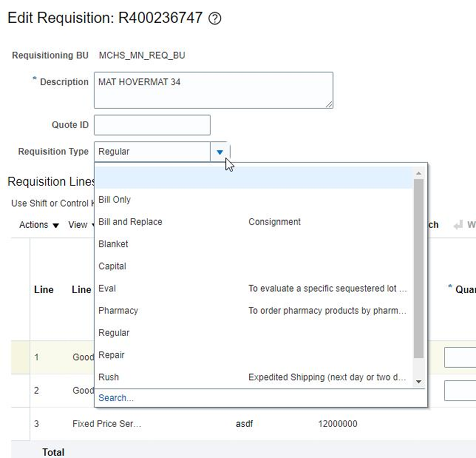Click the Line column header
The height and width of the screenshot is (458, 476).
(44, 290)
